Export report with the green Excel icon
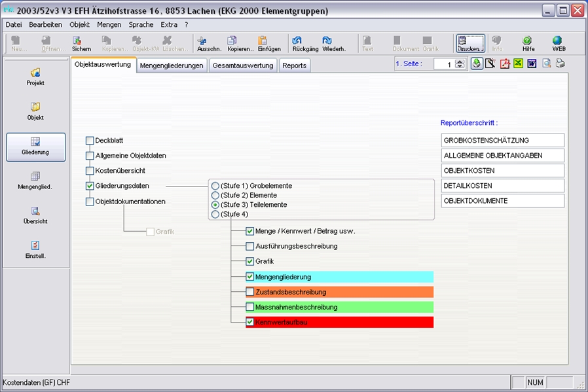Image resolution: width=588 pixels, height=392 pixels. pyautogui.click(x=519, y=63)
